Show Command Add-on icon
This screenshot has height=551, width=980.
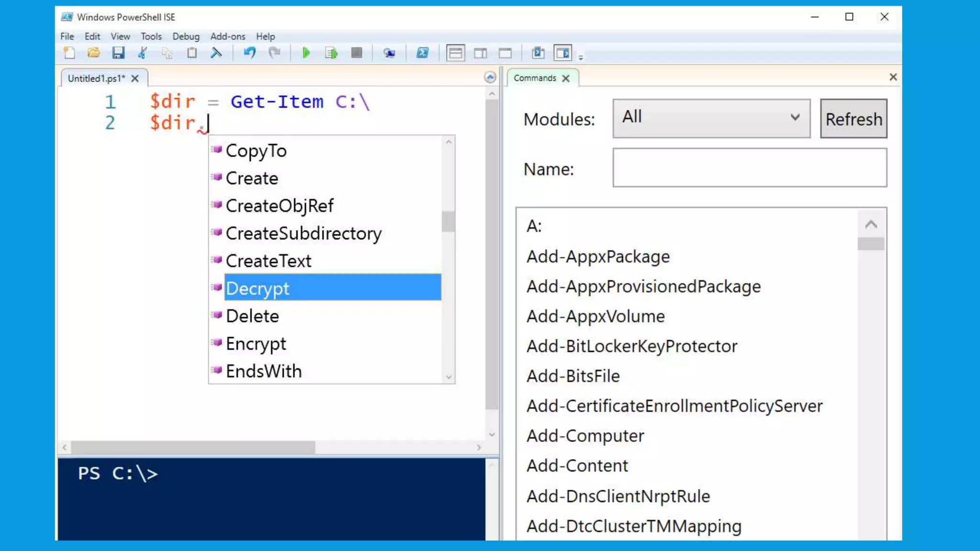pyautogui.click(x=563, y=53)
